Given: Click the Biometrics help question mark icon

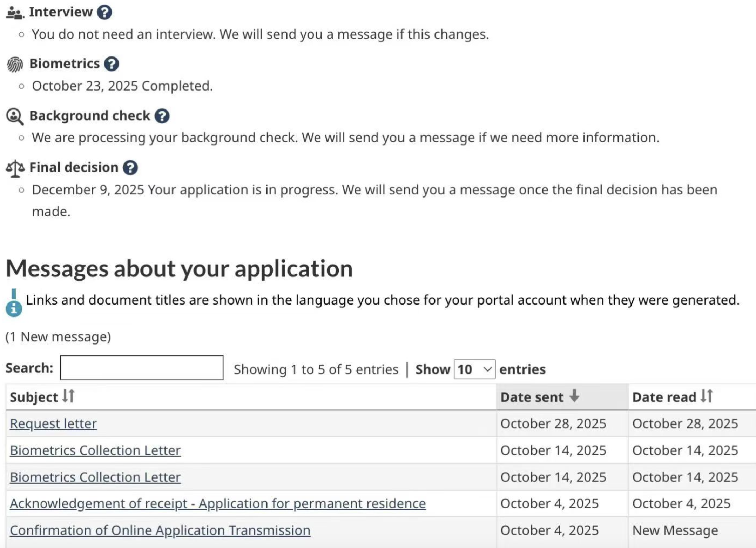Looking at the screenshot, I should 112,64.
